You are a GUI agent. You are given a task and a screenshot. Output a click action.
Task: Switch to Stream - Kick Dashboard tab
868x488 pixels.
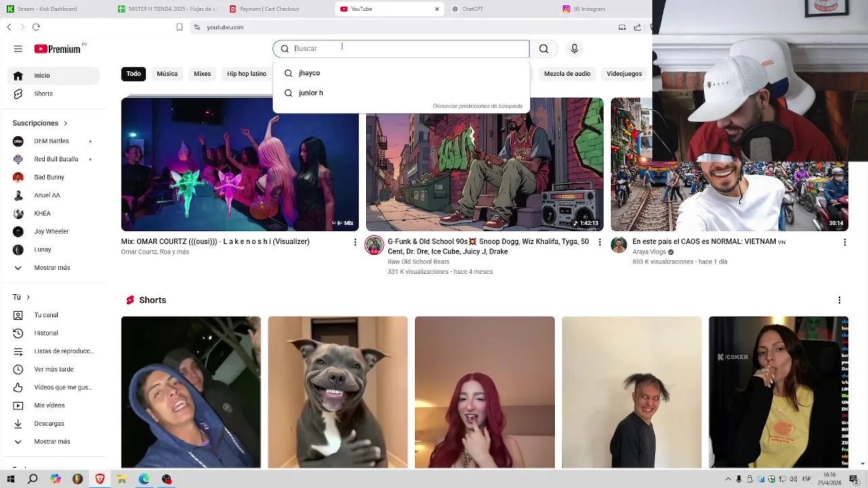tap(56, 9)
